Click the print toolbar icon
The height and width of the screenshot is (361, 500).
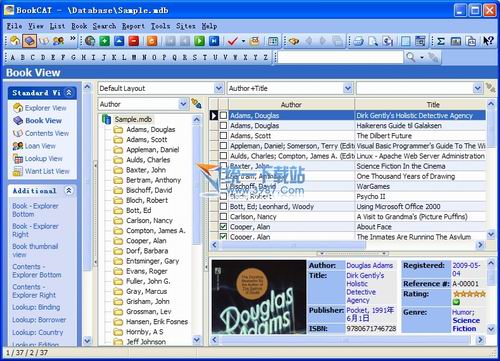click(x=359, y=41)
